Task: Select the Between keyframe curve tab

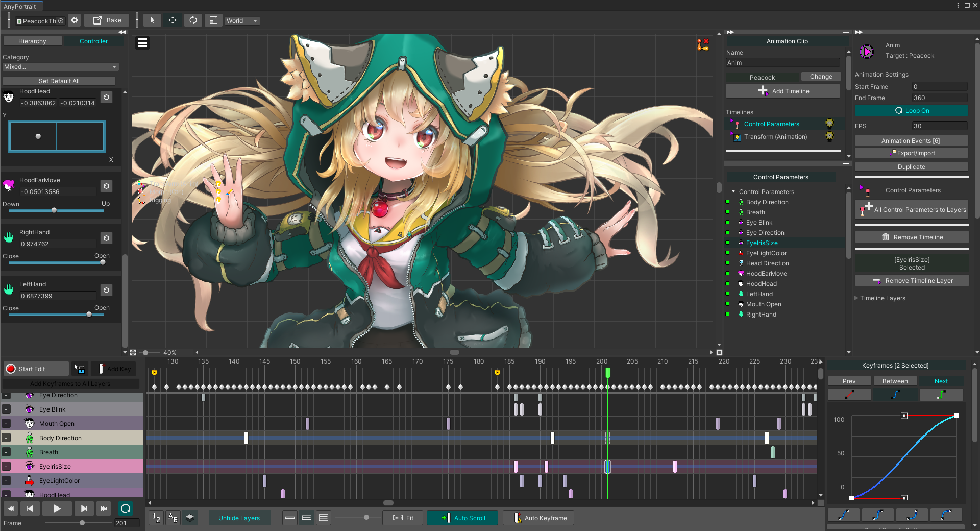Action: 895,381
